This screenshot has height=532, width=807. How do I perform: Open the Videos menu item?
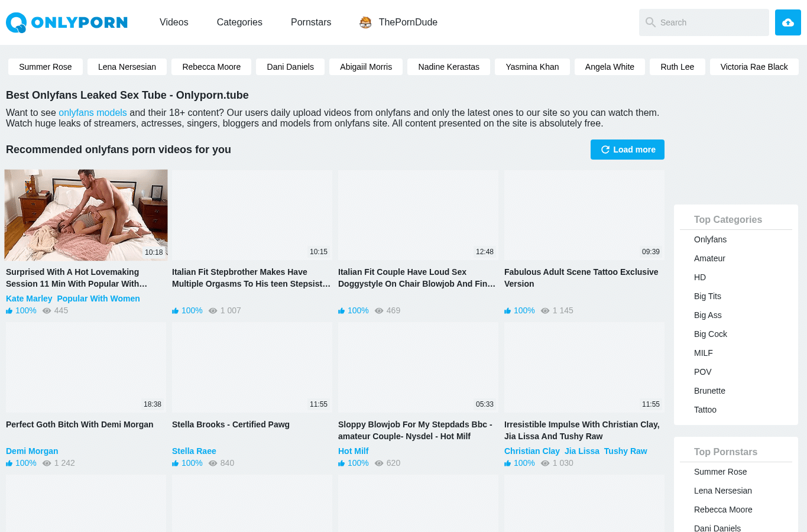(x=174, y=22)
